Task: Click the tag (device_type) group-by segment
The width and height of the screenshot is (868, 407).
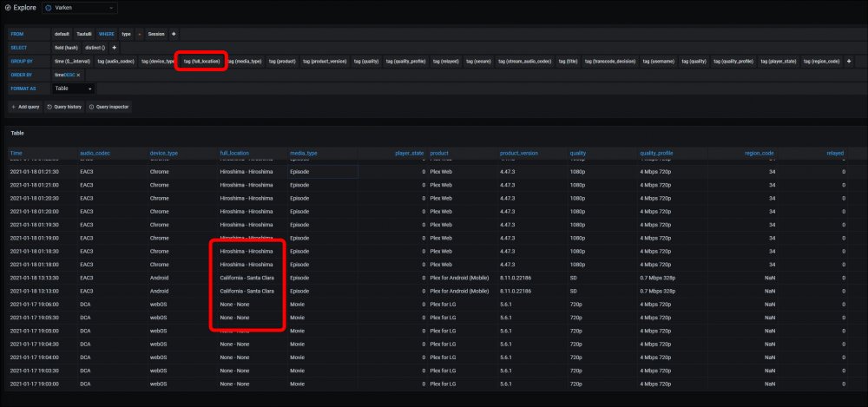Action: pyautogui.click(x=158, y=62)
